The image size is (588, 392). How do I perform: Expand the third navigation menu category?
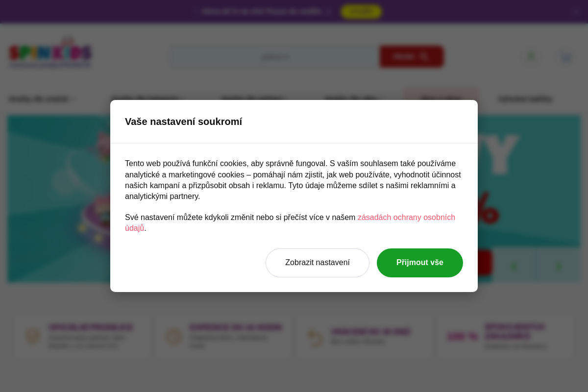(255, 99)
